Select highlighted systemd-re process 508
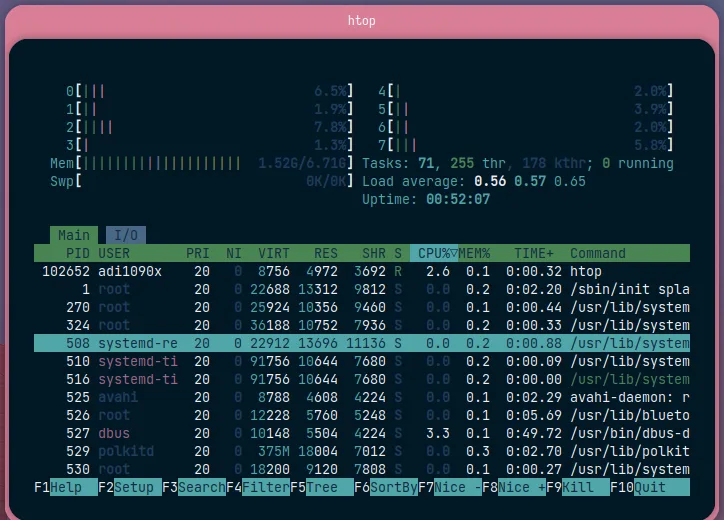 pyautogui.click(x=362, y=343)
